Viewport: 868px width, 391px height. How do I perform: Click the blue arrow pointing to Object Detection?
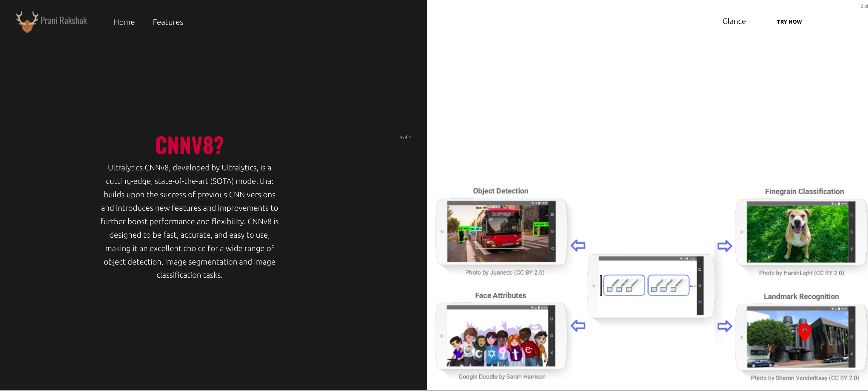578,245
